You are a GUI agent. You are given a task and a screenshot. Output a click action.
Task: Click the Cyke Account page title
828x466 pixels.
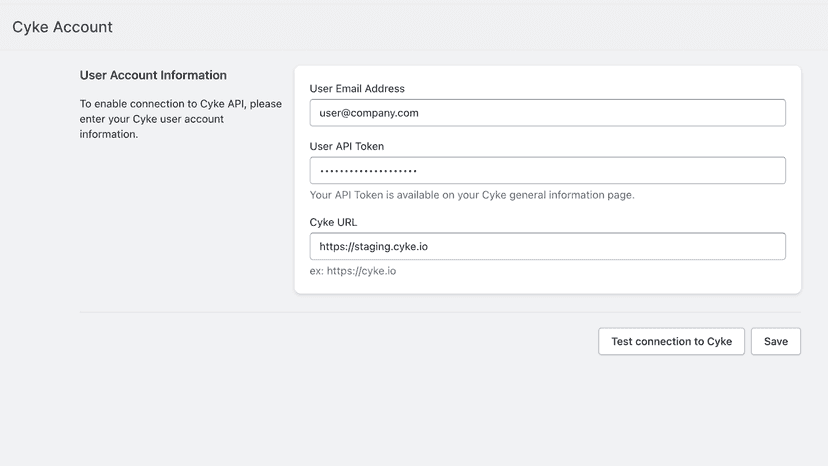pyautogui.click(x=62, y=27)
